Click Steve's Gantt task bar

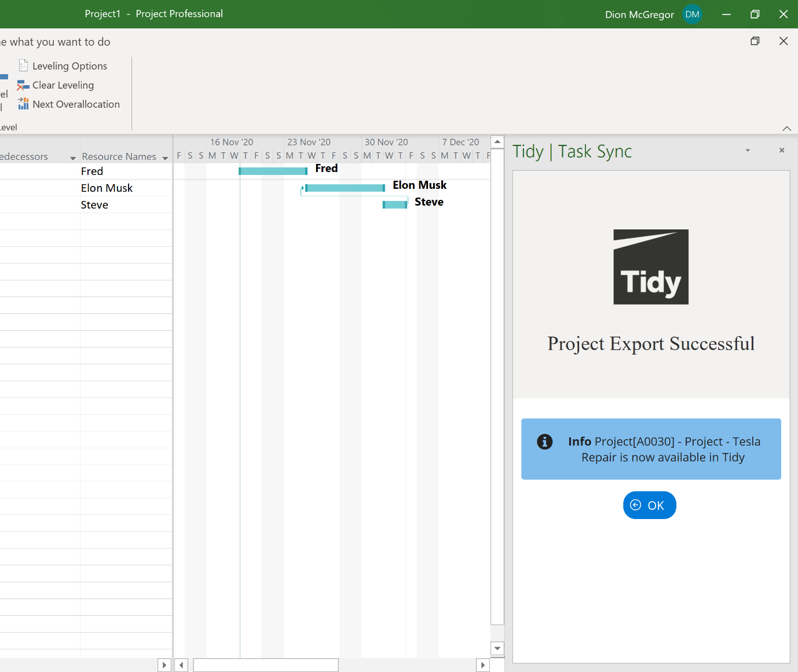(x=395, y=204)
